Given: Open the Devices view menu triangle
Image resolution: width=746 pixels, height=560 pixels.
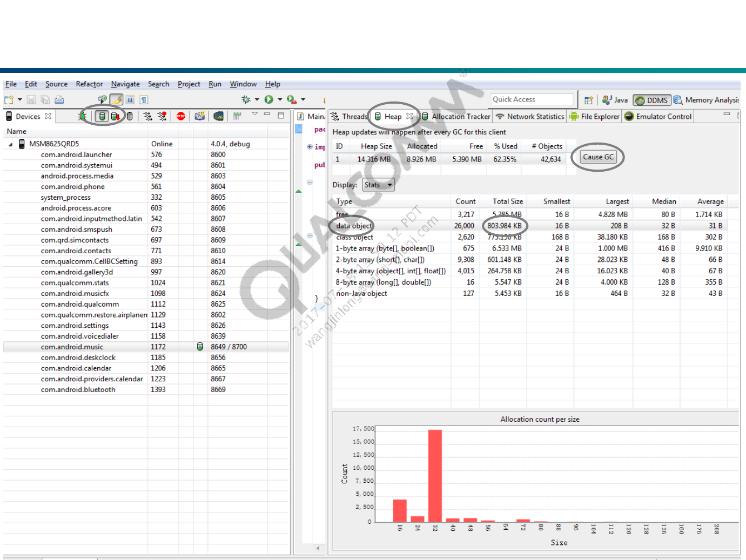Looking at the screenshot, I should click(255, 114).
